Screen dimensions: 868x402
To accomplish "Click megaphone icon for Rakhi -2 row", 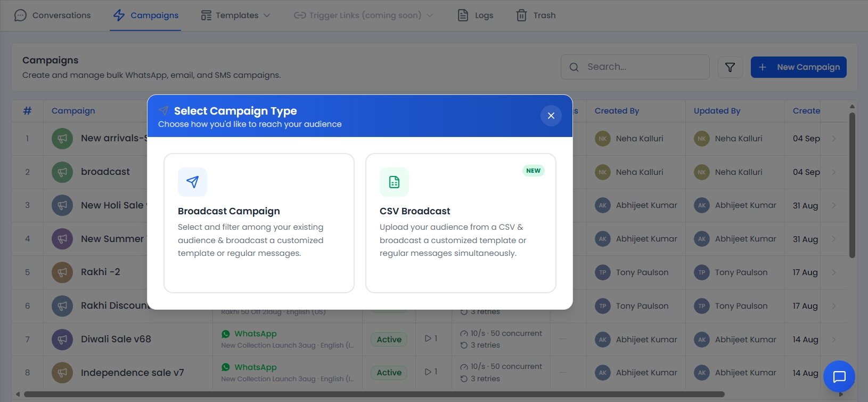I will pos(62,272).
